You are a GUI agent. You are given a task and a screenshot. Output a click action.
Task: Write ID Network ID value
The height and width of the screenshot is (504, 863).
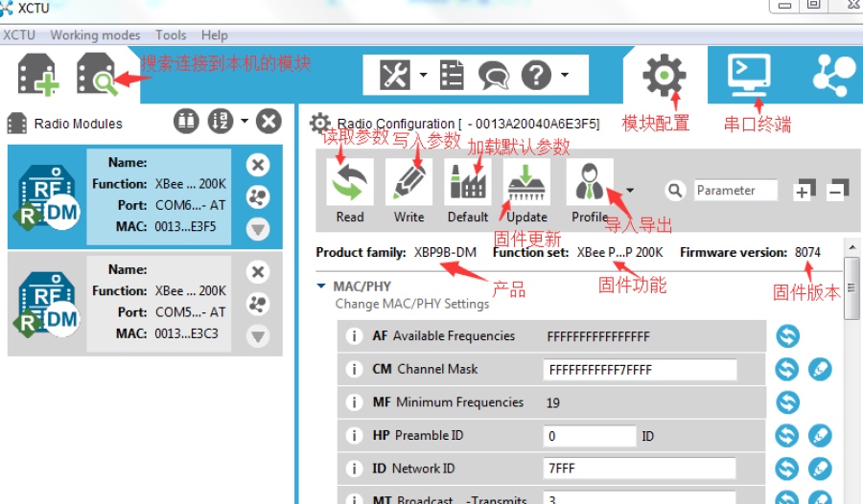(820, 469)
